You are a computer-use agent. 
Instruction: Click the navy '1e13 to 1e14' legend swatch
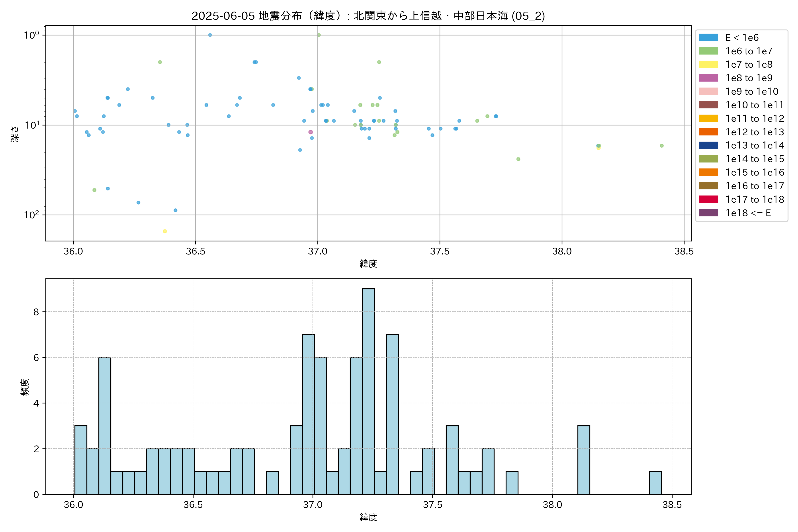coord(708,145)
